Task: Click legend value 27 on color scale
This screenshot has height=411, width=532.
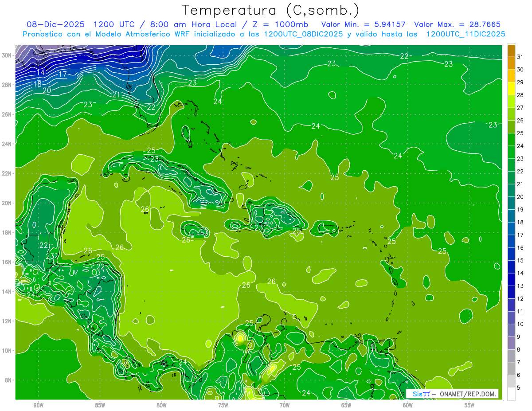Action: pyautogui.click(x=520, y=108)
